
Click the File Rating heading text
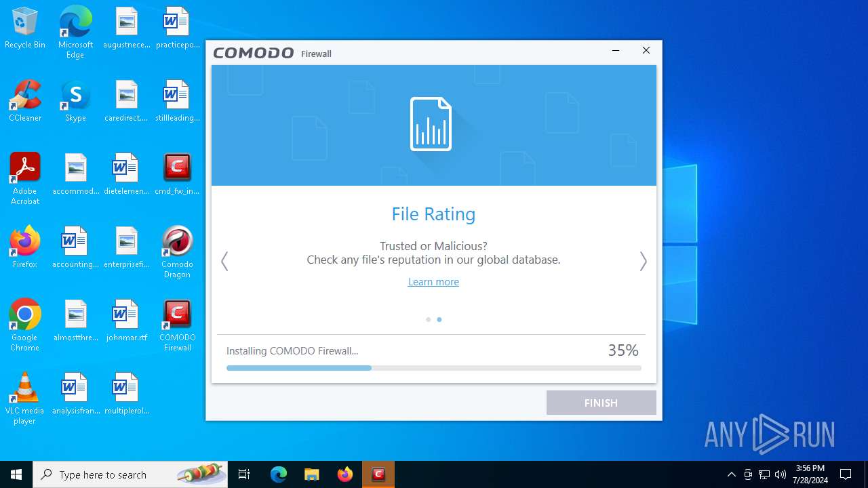[433, 214]
